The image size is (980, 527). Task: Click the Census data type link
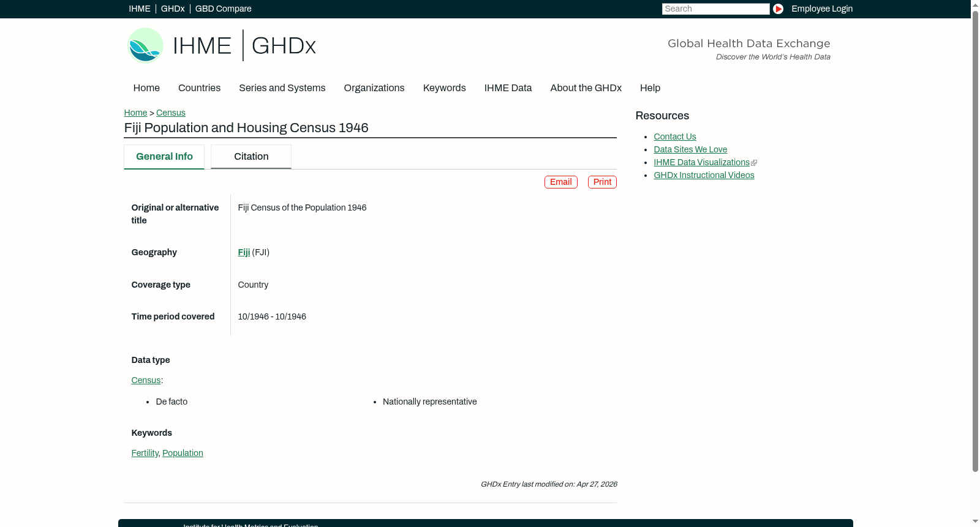tap(146, 381)
